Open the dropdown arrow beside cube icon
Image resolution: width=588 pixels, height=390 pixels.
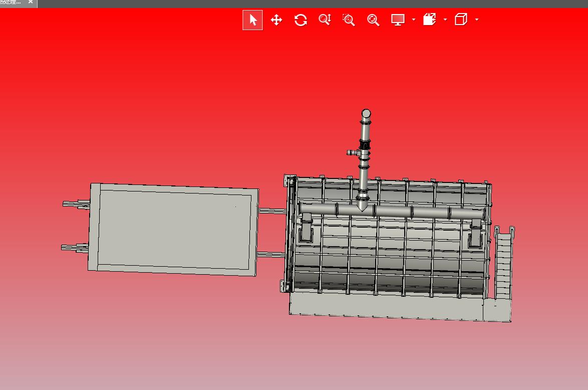point(477,20)
